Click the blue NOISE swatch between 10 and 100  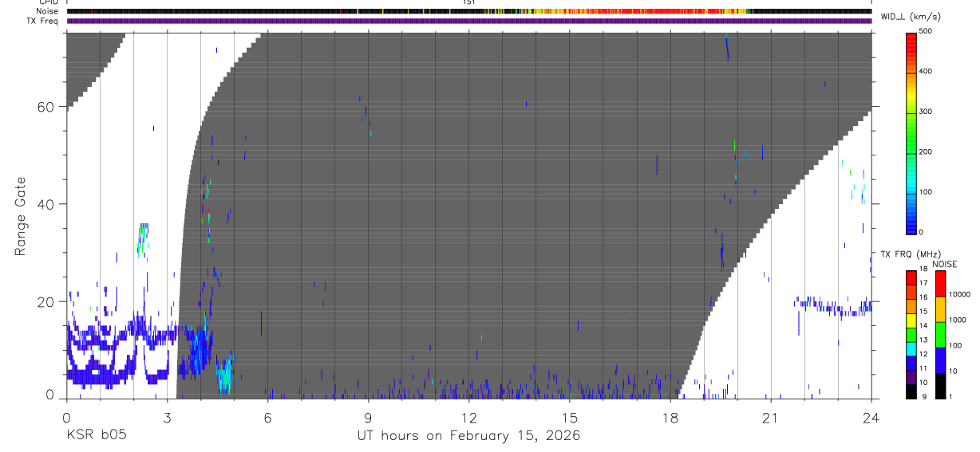[x=940, y=360]
